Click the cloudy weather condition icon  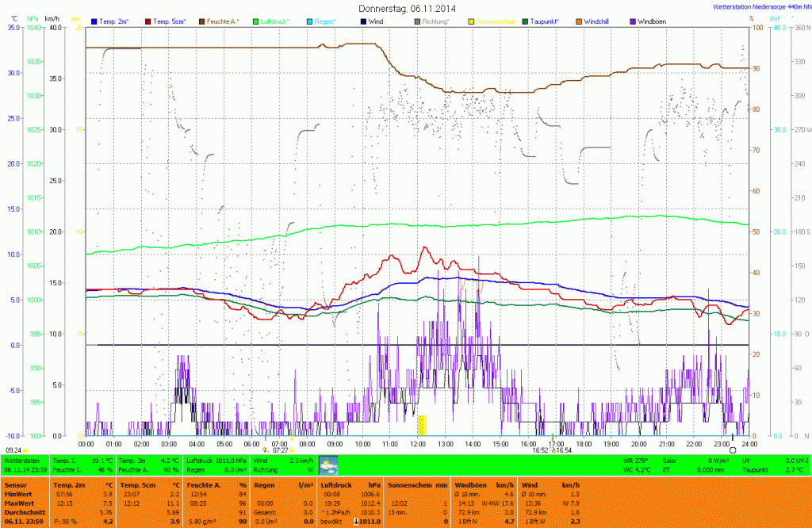pyautogui.click(x=327, y=465)
